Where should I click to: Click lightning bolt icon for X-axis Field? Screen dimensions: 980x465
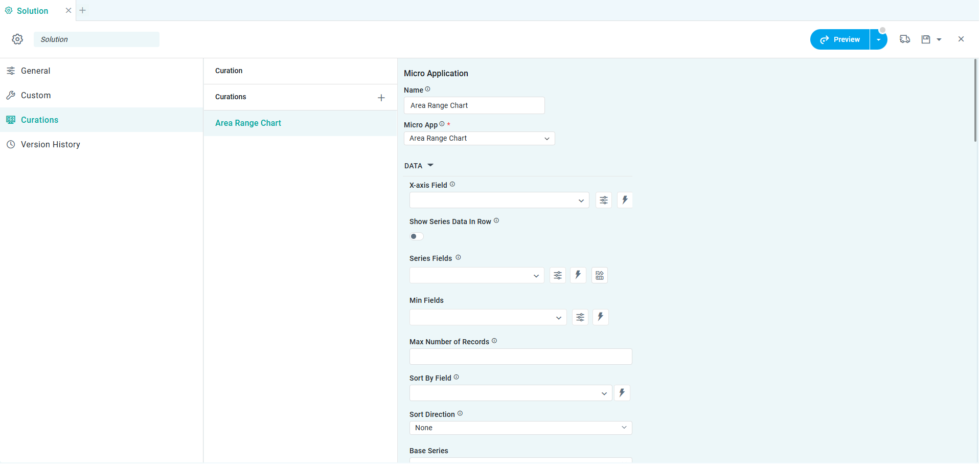[x=625, y=200]
